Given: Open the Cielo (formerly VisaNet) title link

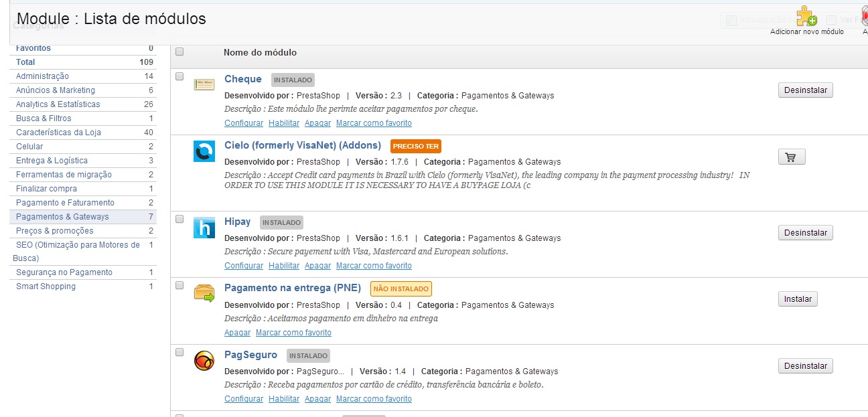Looking at the screenshot, I should point(303,145).
